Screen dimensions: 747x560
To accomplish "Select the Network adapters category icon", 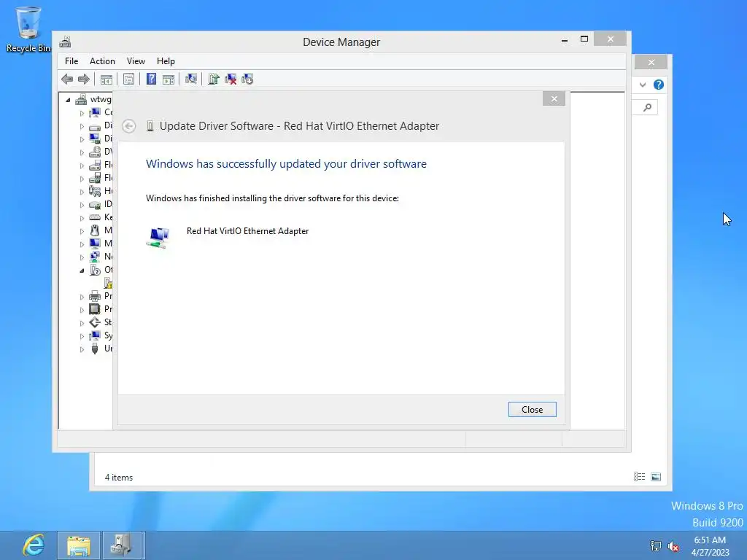I will (95, 257).
